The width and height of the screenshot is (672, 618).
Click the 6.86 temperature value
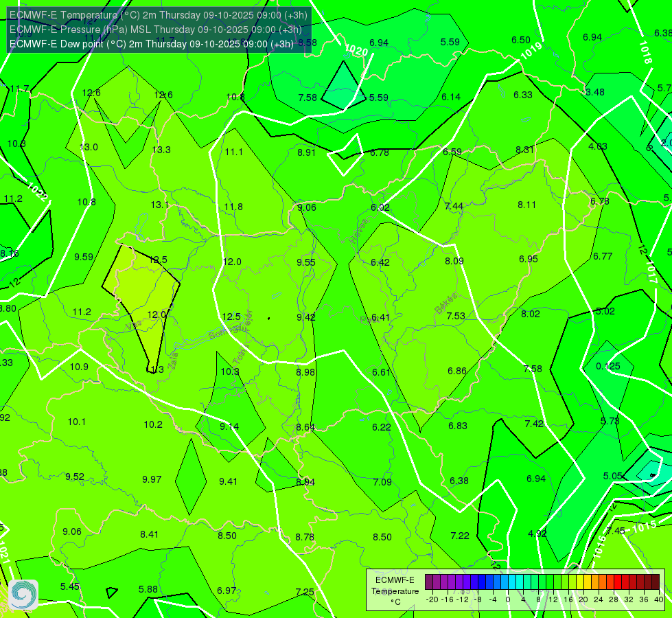(x=457, y=371)
